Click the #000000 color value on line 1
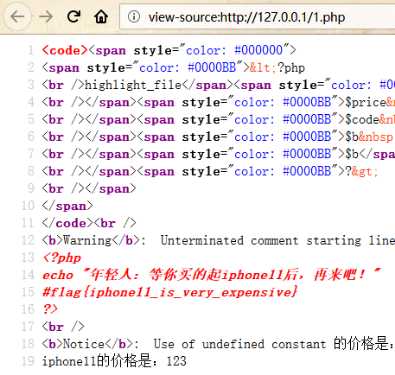Screen dimensions: 395x375 coord(258,50)
